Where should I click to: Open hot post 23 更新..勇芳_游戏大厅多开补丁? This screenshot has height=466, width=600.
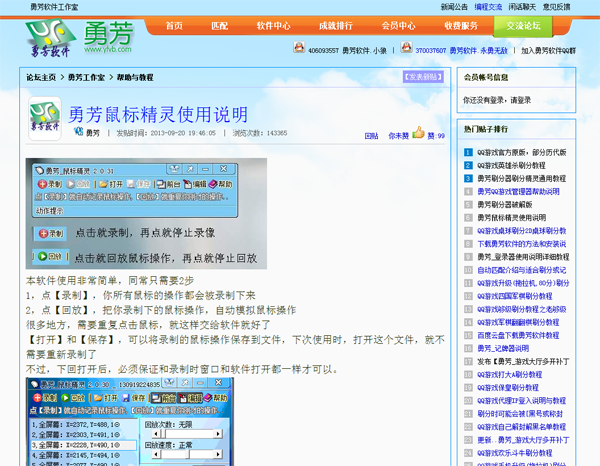tap(523, 440)
